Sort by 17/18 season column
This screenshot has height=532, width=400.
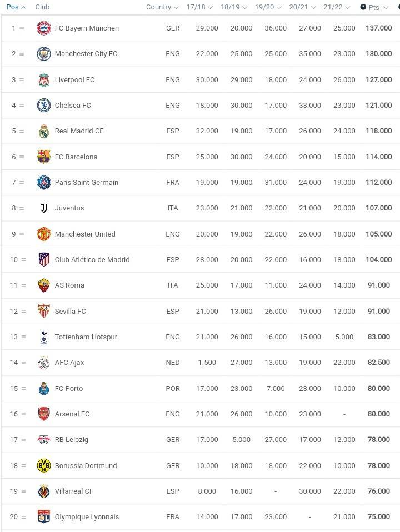[x=199, y=7]
